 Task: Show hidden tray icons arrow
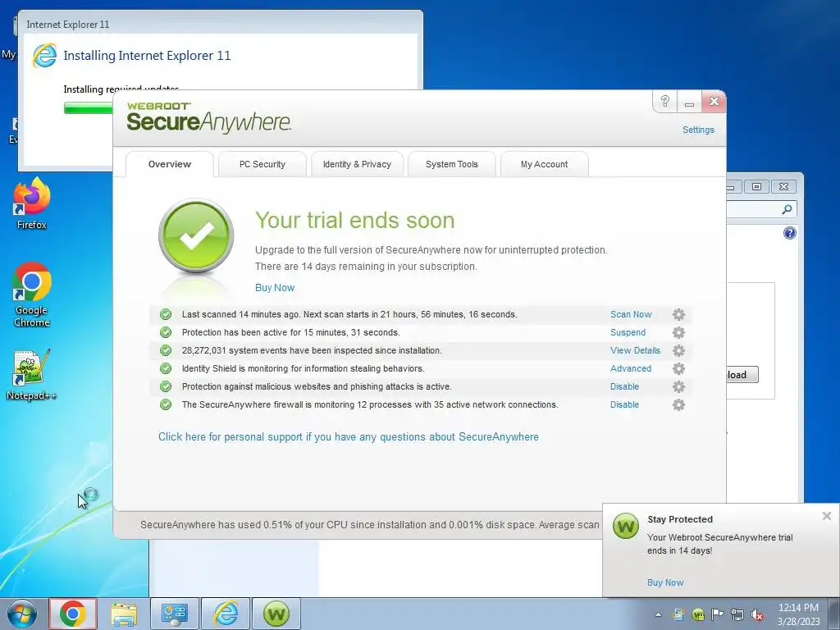click(658, 615)
